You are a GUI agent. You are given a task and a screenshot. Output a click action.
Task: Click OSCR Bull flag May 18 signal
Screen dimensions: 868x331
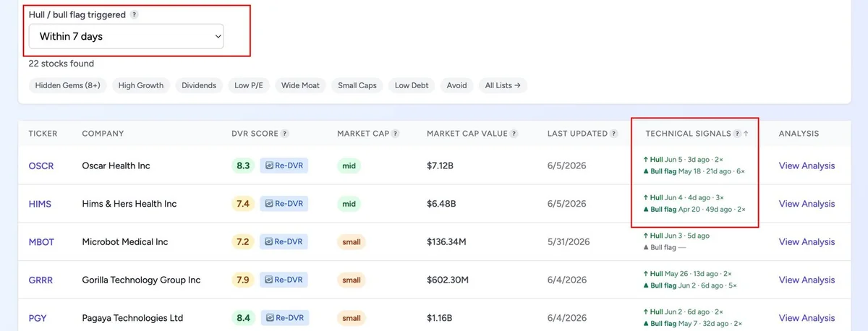(x=694, y=171)
